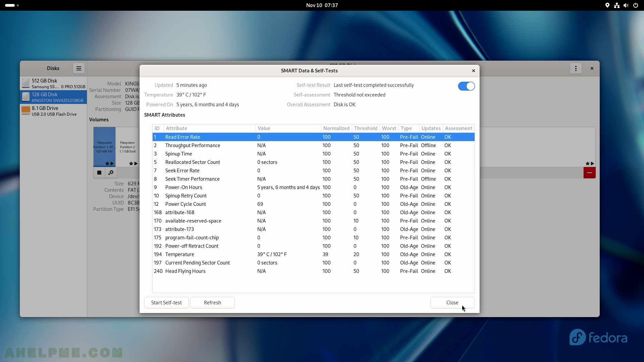Select the Current Pending Sector Count row
Viewport: 644px width, 362px height.
click(x=313, y=263)
